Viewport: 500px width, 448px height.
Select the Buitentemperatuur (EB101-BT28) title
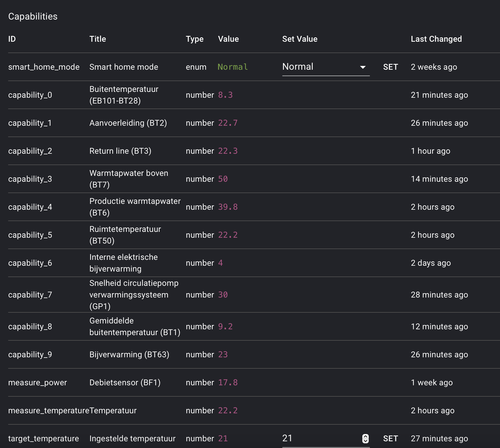[124, 95]
